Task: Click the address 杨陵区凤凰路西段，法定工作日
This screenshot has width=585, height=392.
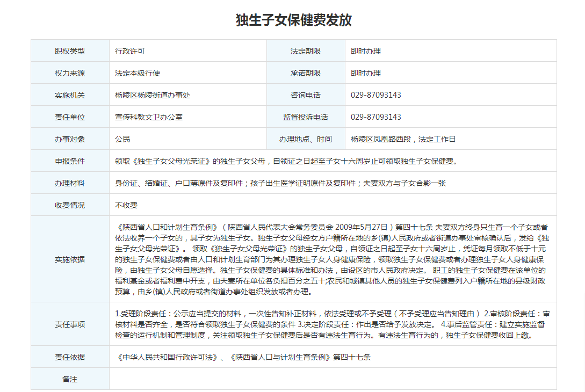Action: click(403, 139)
